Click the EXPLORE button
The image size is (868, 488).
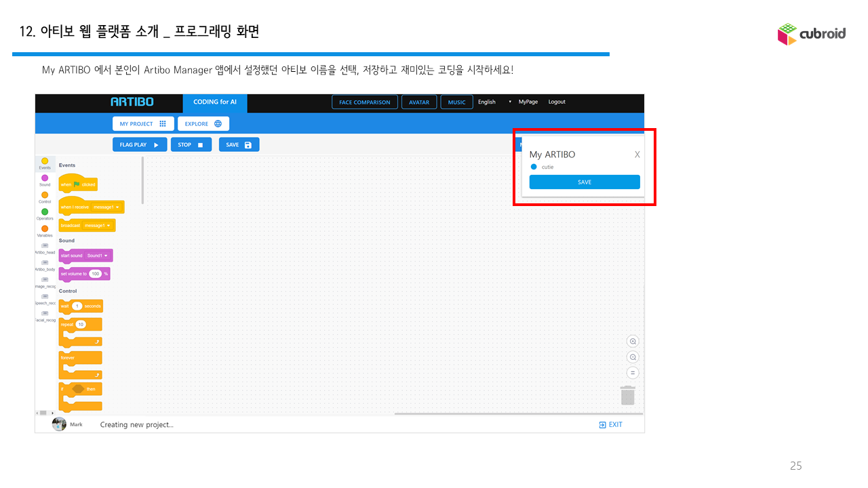tap(203, 124)
